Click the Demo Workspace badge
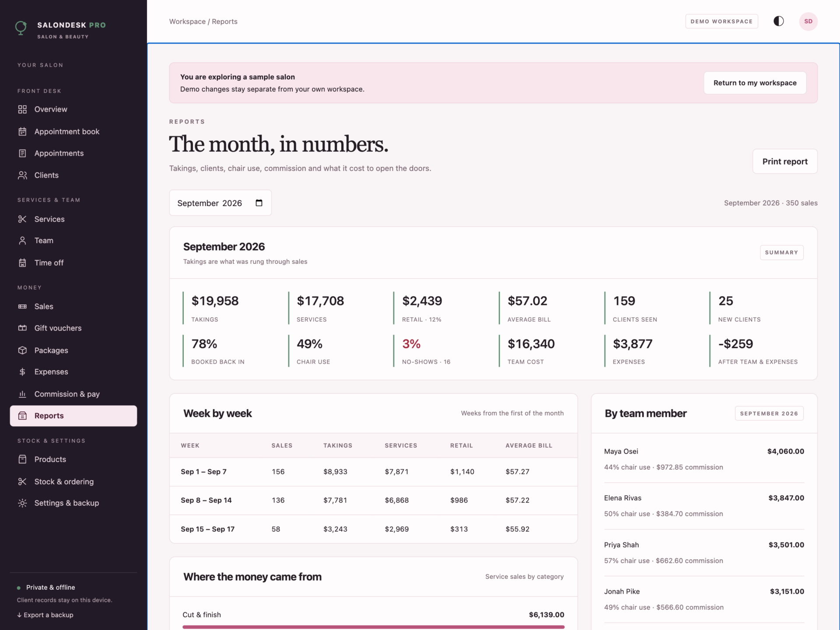This screenshot has width=840, height=630. point(721,21)
